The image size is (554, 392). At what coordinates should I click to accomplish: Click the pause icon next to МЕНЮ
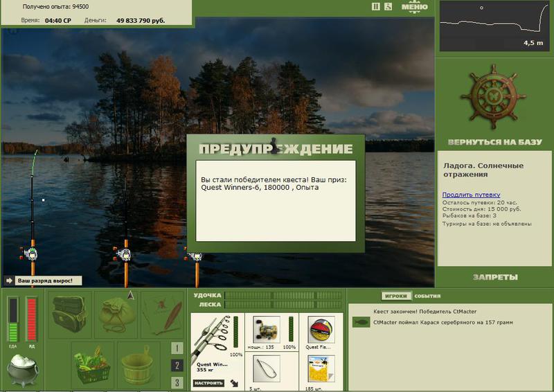375,6
